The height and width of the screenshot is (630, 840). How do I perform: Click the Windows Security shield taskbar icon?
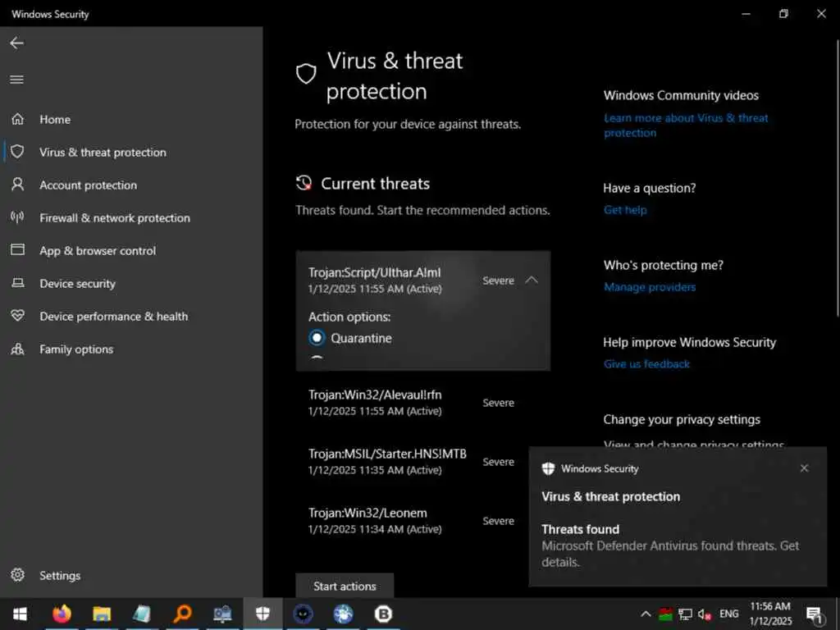[262, 614]
